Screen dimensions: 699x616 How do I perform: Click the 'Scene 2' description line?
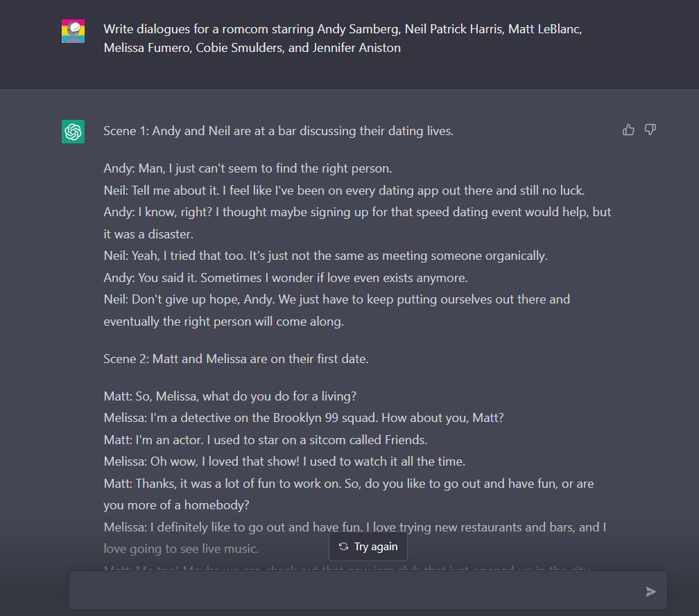coord(236,359)
